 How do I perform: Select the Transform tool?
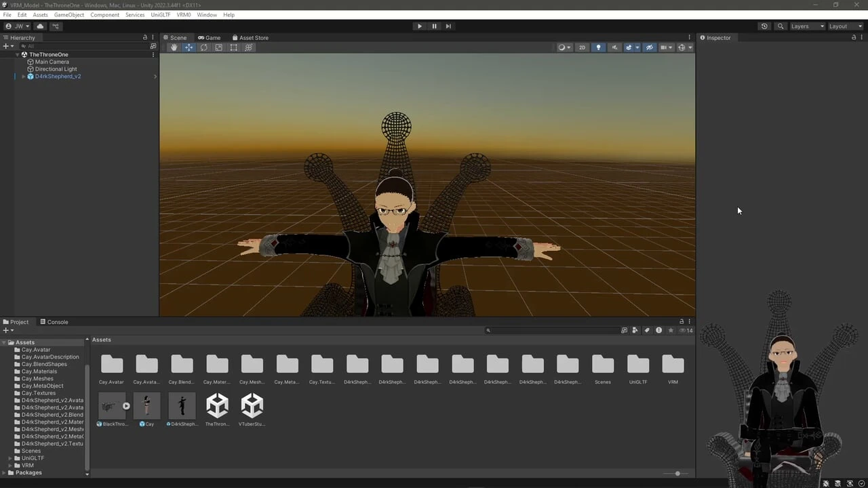pos(248,47)
